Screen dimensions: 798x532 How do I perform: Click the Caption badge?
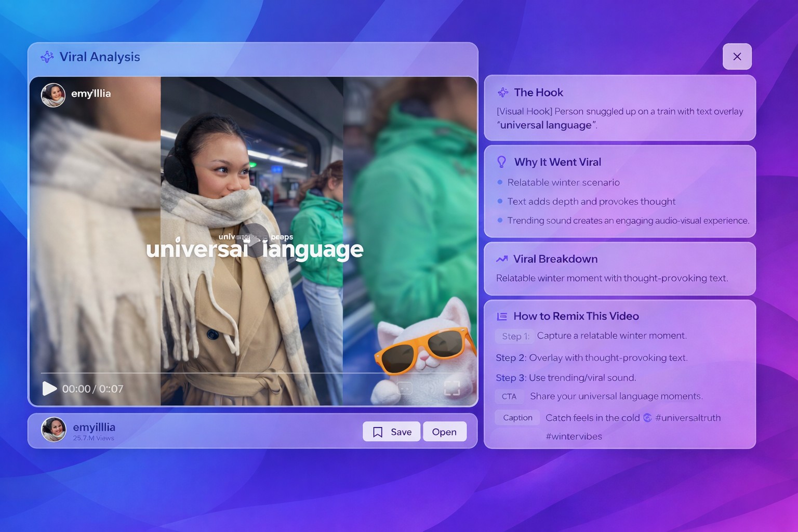coord(517,417)
